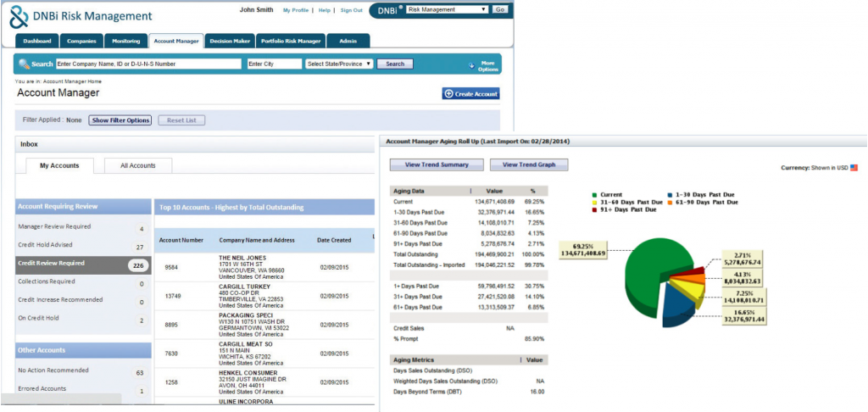Select the Account Manager tab
Viewport: 868px width, 412px height.
(176, 41)
